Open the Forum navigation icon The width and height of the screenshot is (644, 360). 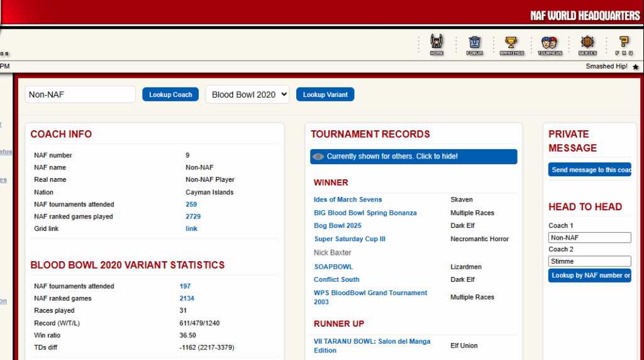tap(474, 45)
